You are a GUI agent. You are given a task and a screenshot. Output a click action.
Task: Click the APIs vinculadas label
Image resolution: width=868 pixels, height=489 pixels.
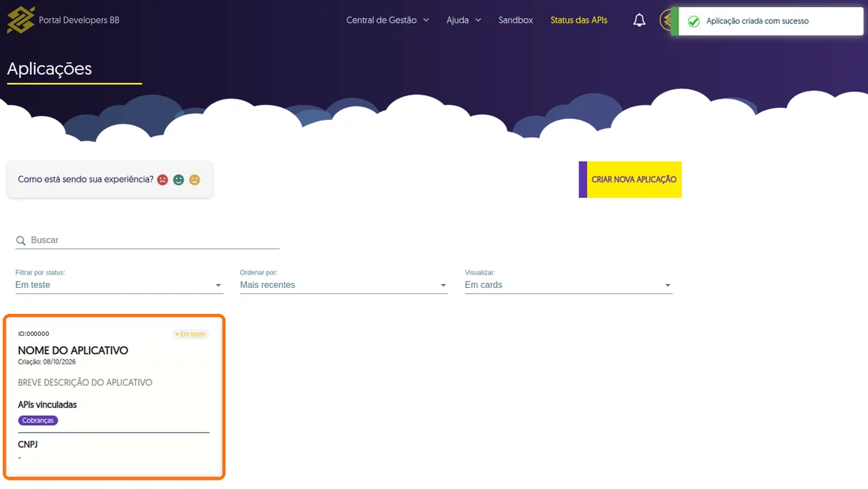tap(47, 405)
